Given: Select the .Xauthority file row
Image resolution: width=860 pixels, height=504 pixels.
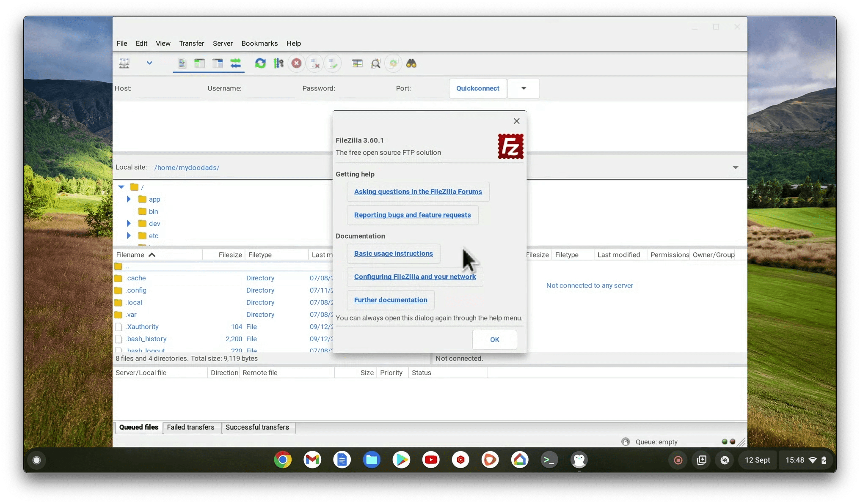Looking at the screenshot, I should click(x=223, y=327).
